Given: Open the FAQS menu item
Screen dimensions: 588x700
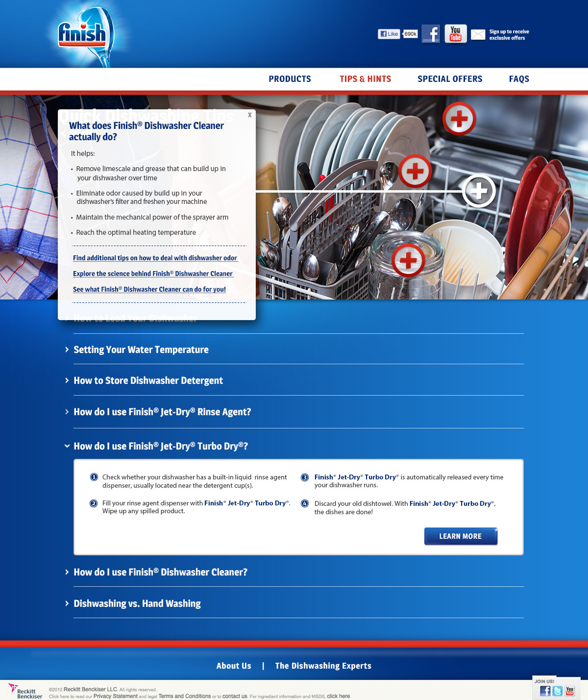Looking at the screenshot, I should tap(519, 79).
